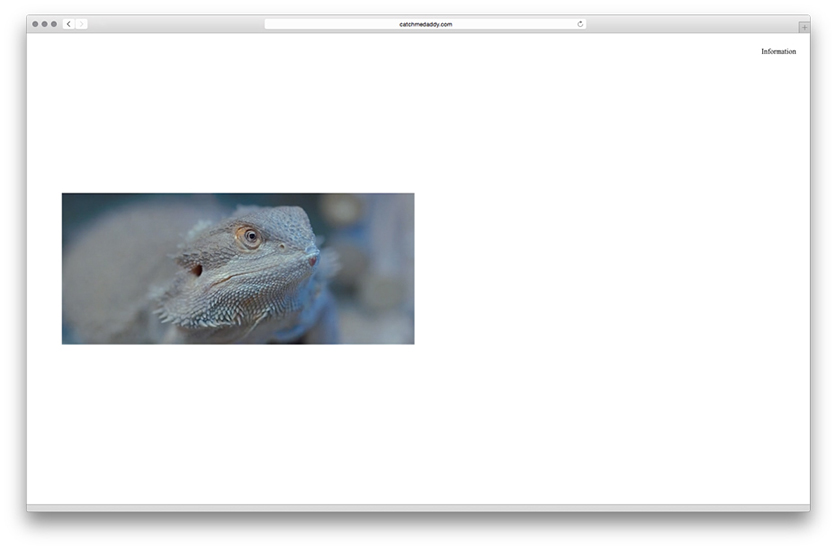Go back using the browser back arrow
The width and height of the screenshot is (836, 549).
click(68, 24)
